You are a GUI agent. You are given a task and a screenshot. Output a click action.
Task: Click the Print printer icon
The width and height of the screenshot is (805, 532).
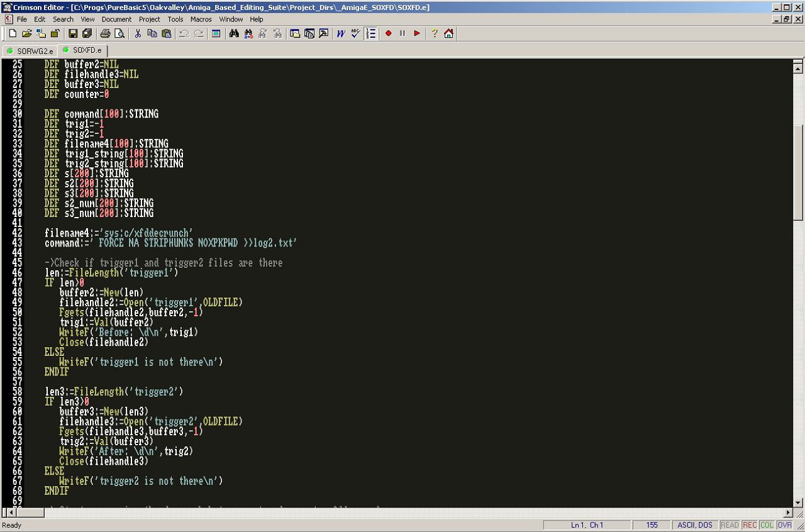[105, 34]
